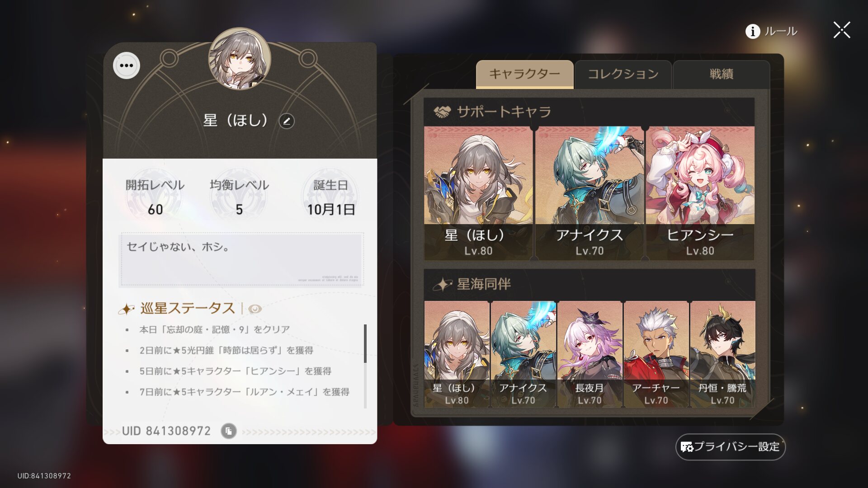Open 丹恒・騰荒 companion thumbnail

(x=722, y=355)
